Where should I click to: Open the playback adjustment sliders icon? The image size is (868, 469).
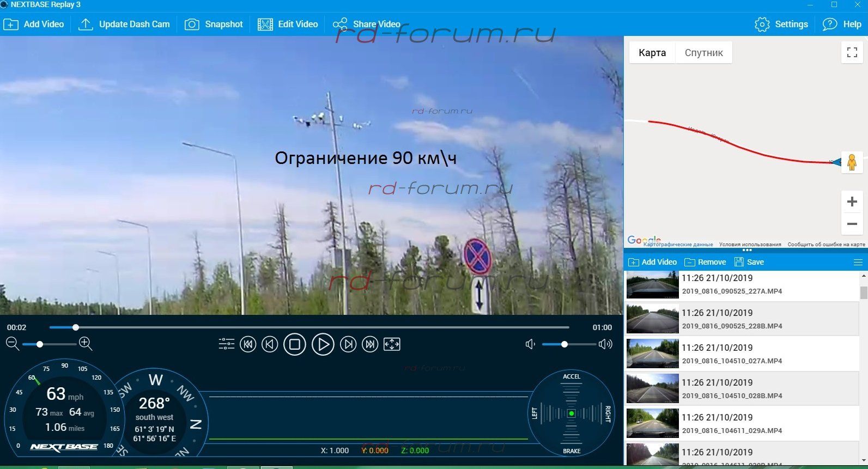tap(226, 344)
